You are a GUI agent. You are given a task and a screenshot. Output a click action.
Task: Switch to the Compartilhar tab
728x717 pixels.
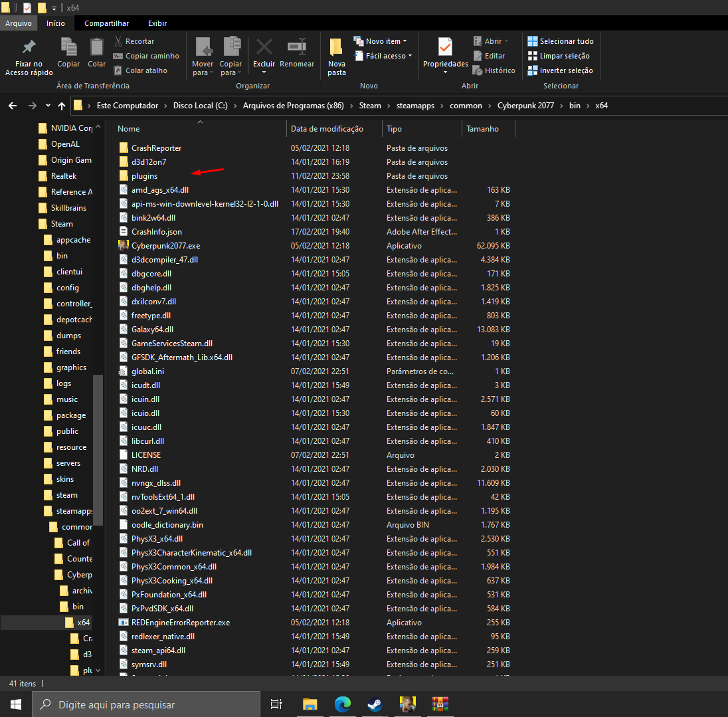point(107,23)
